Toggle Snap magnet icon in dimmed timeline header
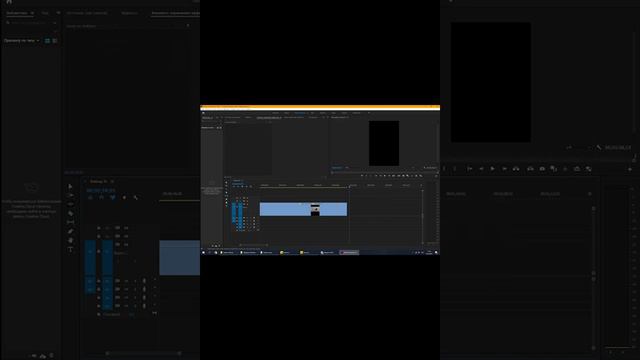Image resolution: width=640 pixels, height=360 pixels. coord(101,198)
